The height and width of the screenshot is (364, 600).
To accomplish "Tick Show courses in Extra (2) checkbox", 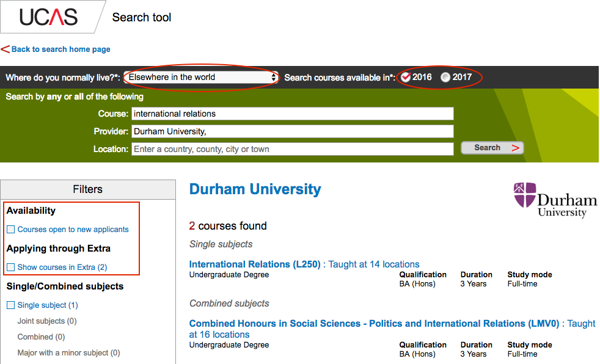I will pyautogui.click(x=11, y=268).
